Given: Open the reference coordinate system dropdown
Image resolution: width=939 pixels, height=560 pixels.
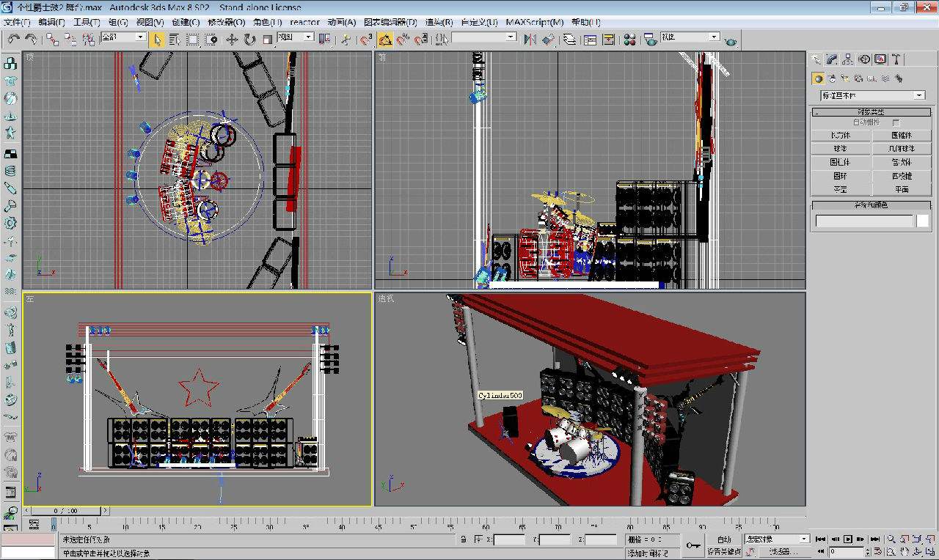Looking at the screenshot, I should [298, 37].
